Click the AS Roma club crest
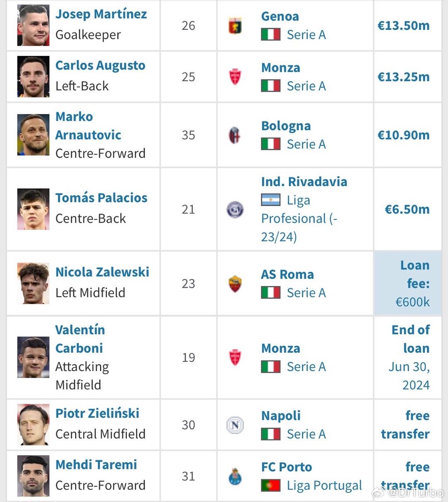Image resolution: width=448 pixels, height=502 pixels. click(235, 284)
